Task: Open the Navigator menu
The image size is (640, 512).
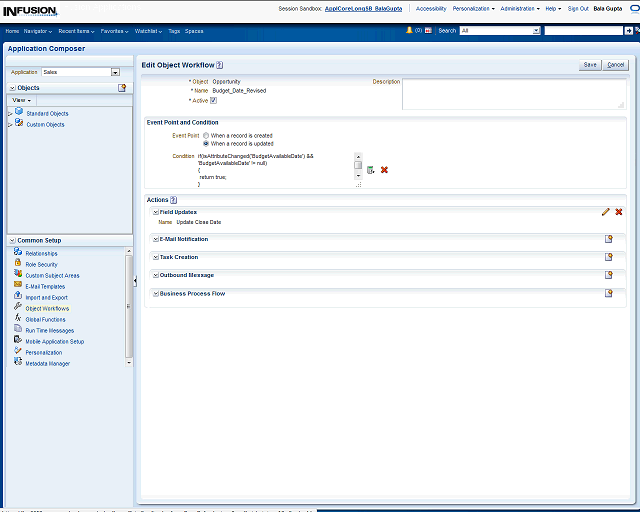Action: click(38, 31)
